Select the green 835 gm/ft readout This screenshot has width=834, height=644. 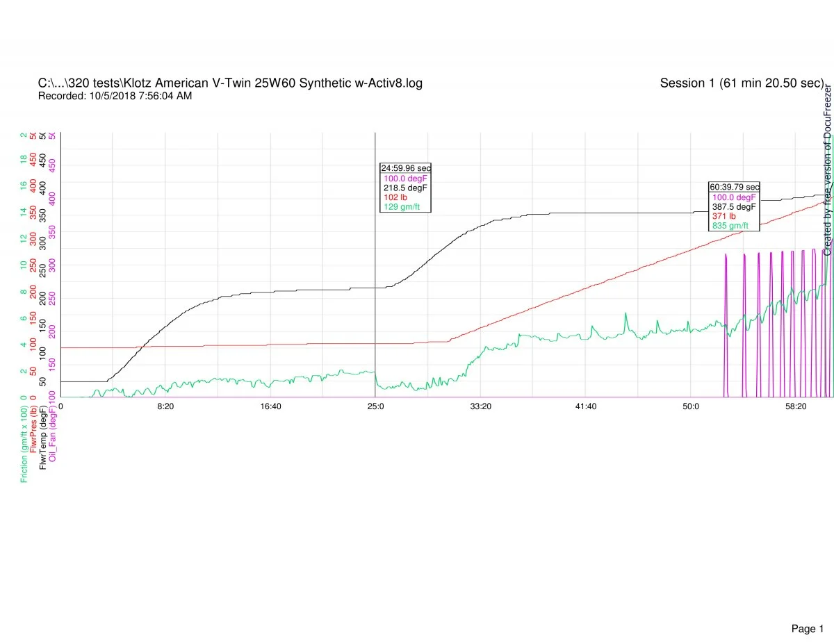click(x=730, y=226)
